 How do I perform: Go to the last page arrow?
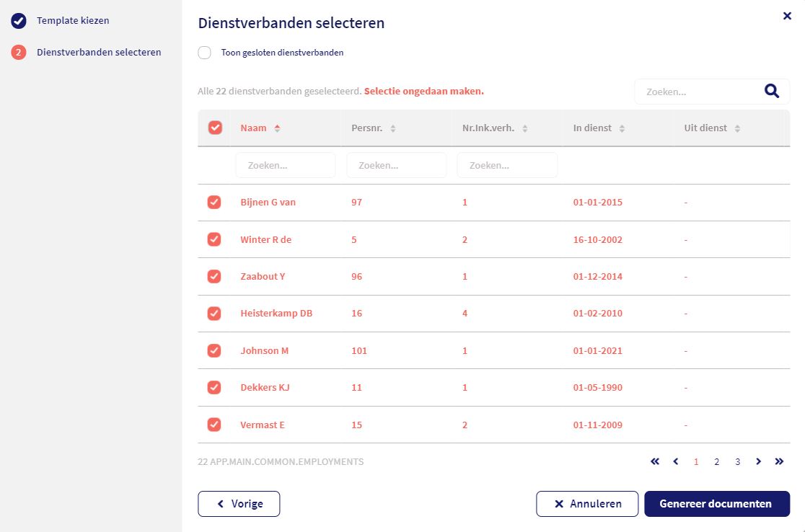[779, 461]
